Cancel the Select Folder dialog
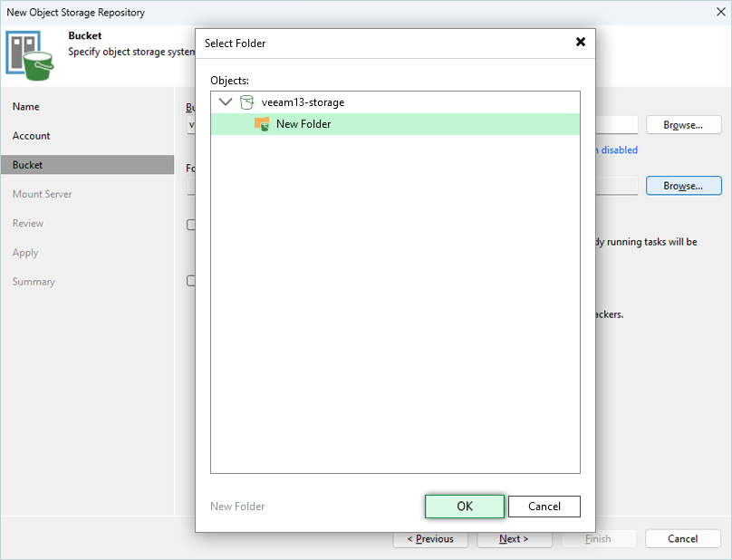 (544, 507)
